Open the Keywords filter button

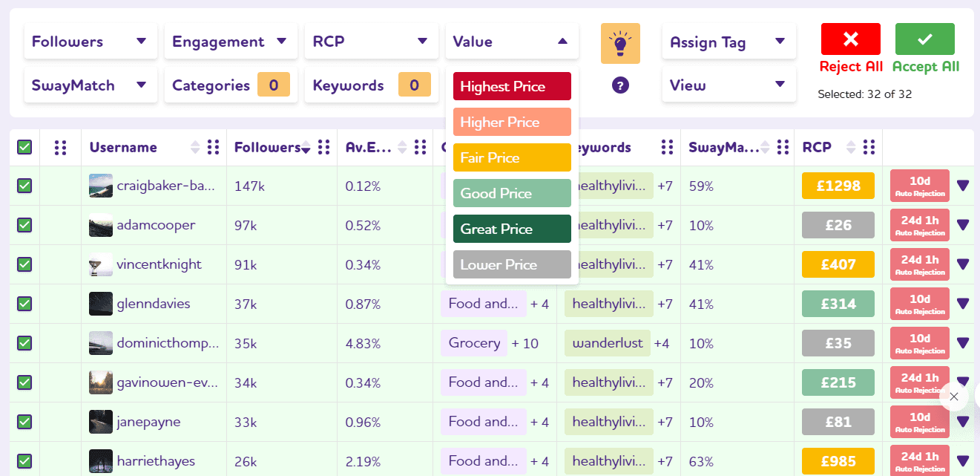point(371,85)
